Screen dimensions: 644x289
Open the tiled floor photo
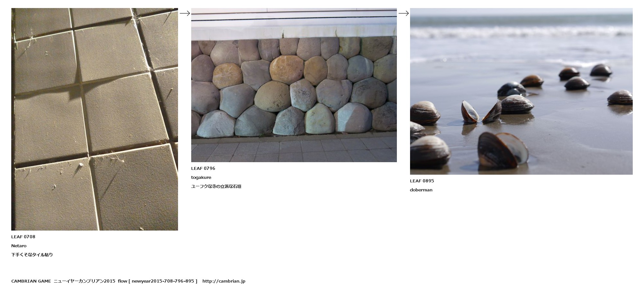pos(94,119)
